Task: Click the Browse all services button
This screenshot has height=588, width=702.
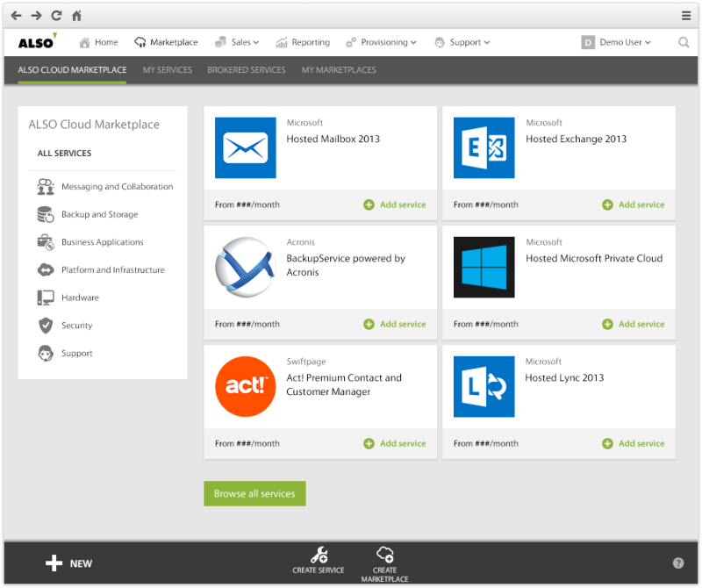Action: (x=254, y=493)
